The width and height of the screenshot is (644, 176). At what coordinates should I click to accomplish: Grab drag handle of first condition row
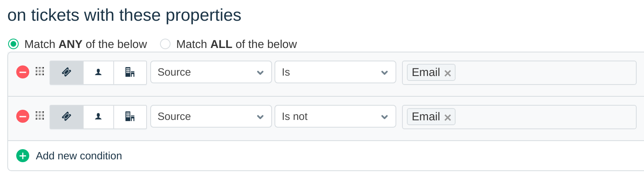40,72
